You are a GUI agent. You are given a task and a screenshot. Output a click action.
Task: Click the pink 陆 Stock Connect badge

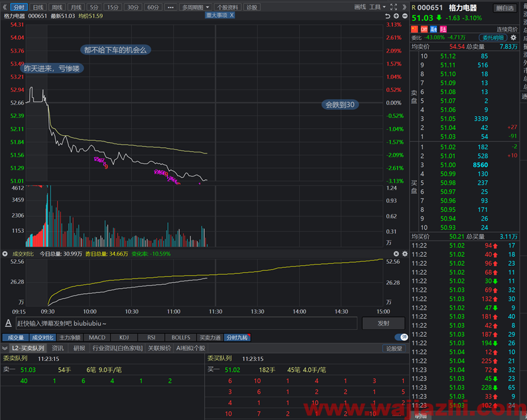pos(443,29)
